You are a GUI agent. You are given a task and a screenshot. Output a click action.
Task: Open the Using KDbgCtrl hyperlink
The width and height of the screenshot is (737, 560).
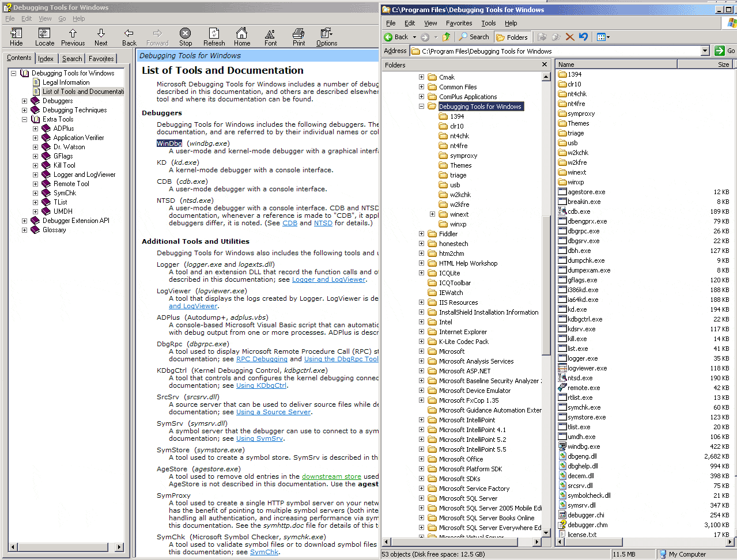261,385
